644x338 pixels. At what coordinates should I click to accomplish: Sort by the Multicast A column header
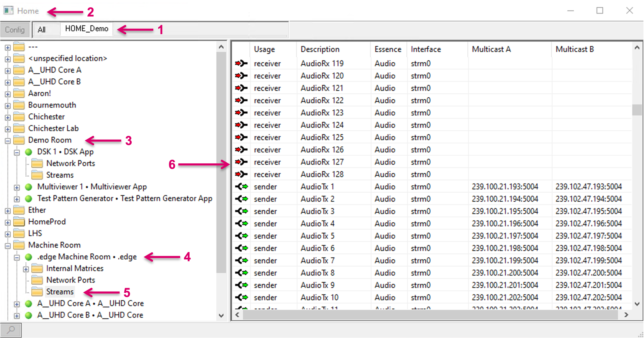pos(491,49)
